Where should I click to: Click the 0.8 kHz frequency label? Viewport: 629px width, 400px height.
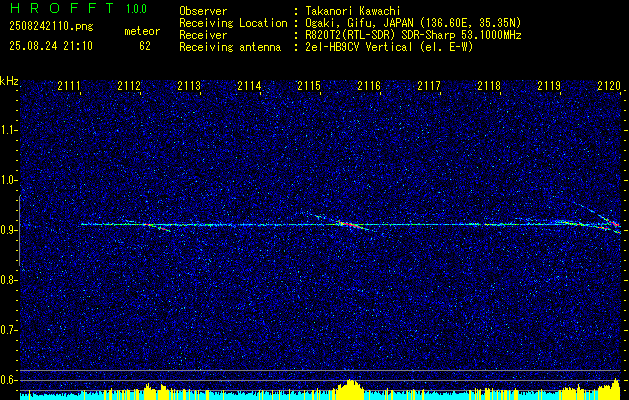8,280
